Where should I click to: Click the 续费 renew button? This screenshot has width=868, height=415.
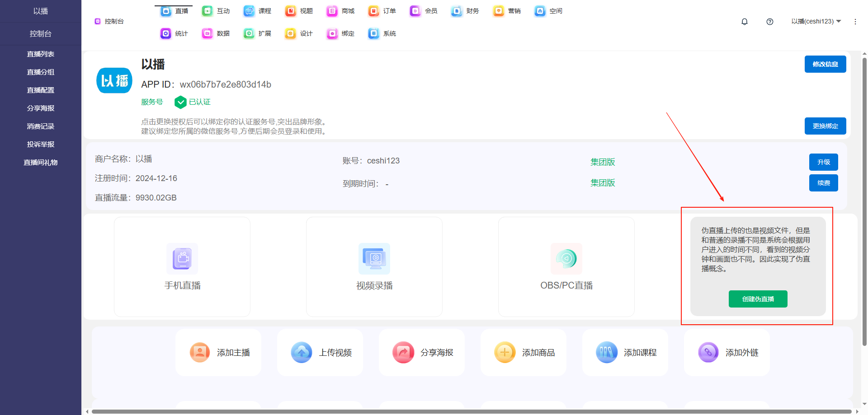(x=823, y=183)
